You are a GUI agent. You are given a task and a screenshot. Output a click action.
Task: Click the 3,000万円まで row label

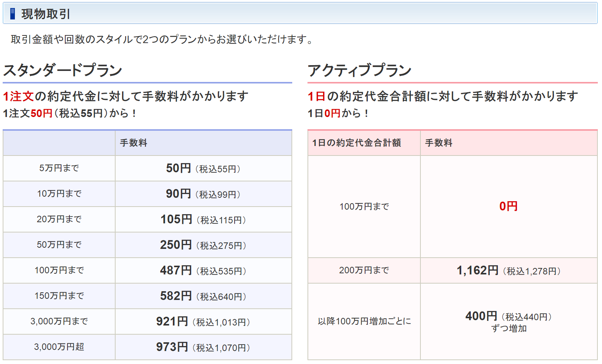click(x=59, y=321)
